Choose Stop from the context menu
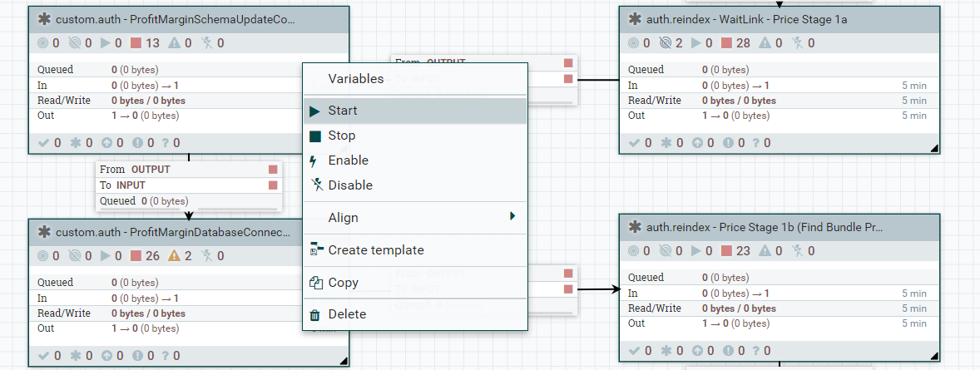 (x=342, y=136)
